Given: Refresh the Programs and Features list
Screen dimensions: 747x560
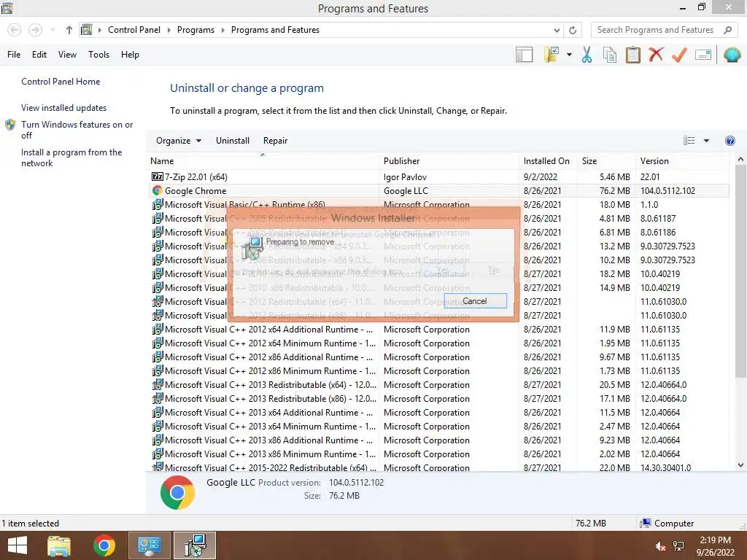Looking at the screenshot, I should coord(573,30).
